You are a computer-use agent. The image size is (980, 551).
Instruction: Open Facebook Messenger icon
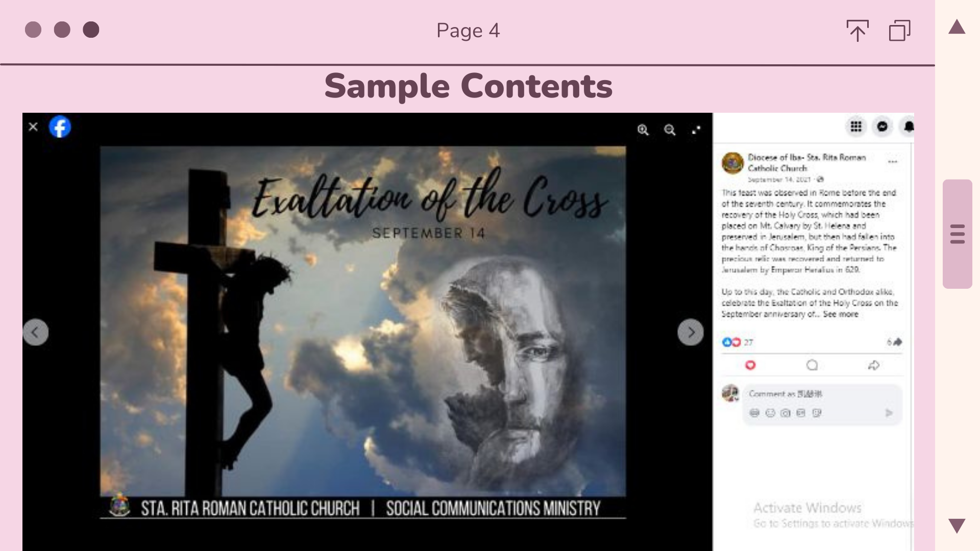(x=882, y=127)
